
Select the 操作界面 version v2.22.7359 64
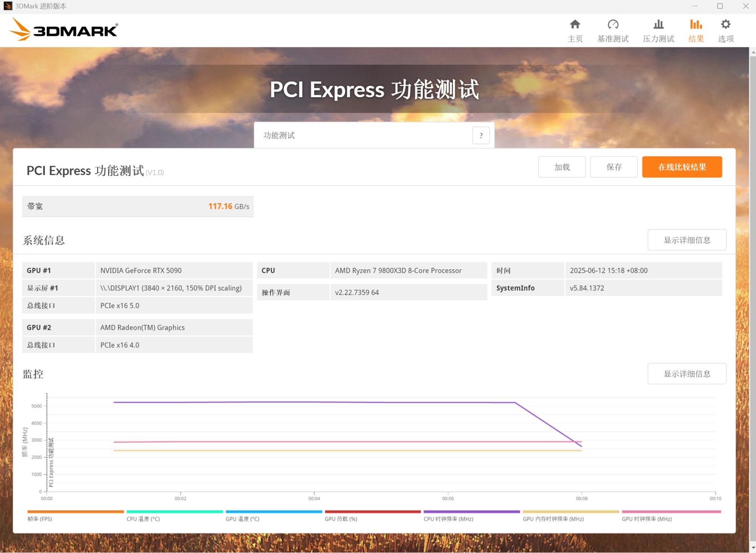357,292
